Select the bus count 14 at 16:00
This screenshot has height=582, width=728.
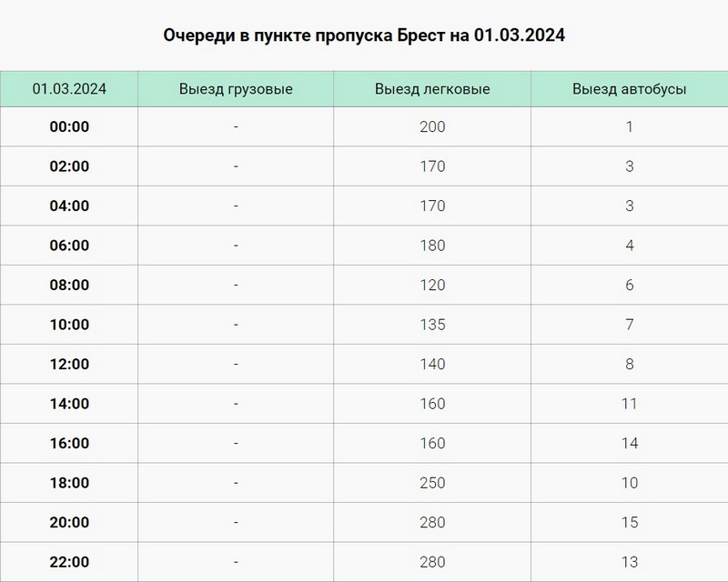point(629,444)
